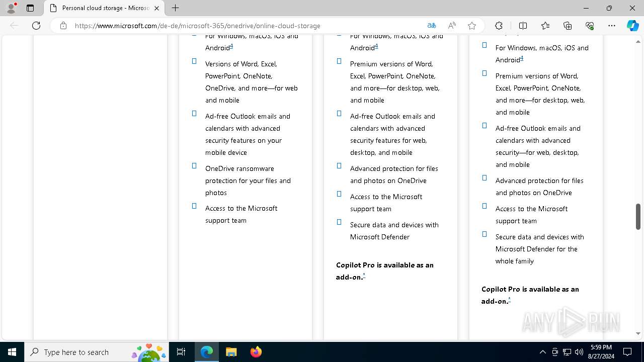
Task: Select the Personal cloud storage tab
Action: pos(105,8)
